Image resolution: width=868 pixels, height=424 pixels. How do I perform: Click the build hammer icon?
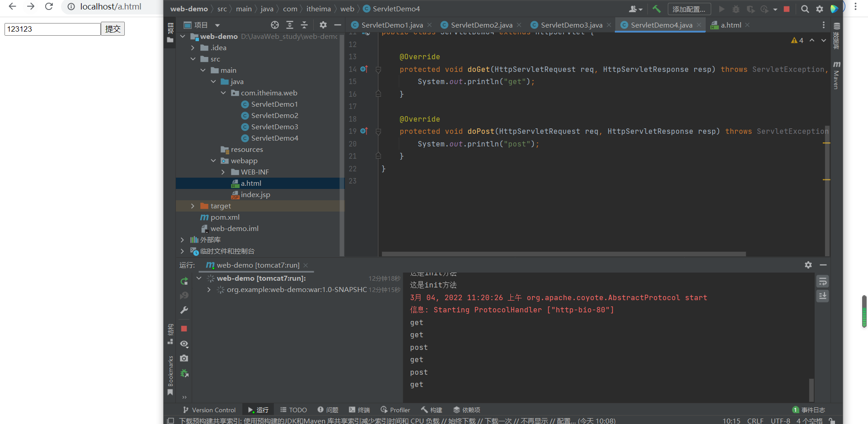[x=656, y=9]
